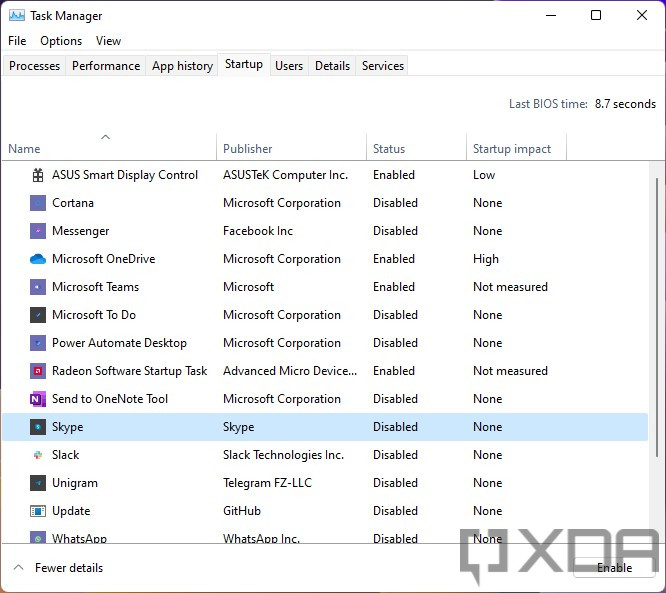Click the Microsoft Teams icon
666x593 pixels.
pos(38,287)
